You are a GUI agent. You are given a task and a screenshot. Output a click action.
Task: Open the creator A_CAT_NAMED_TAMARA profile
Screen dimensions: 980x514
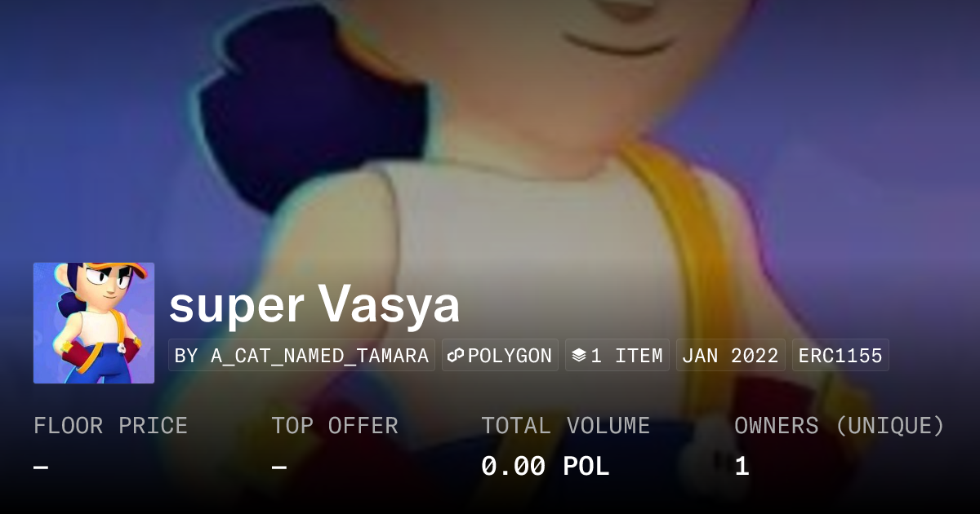pos(302,356)
